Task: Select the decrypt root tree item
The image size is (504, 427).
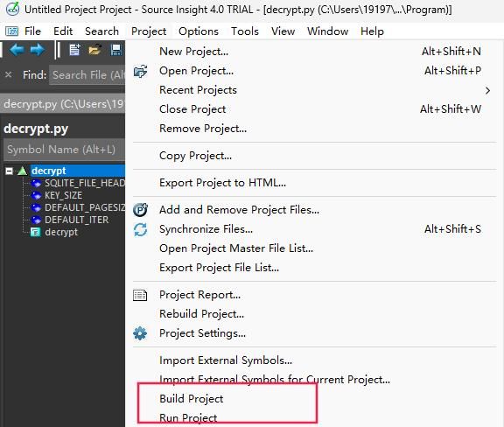Action: [78, 171]
